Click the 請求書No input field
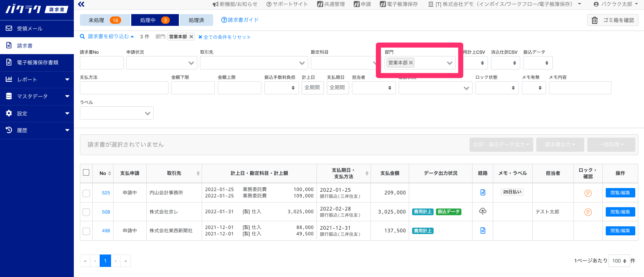 tap(101, 63)
